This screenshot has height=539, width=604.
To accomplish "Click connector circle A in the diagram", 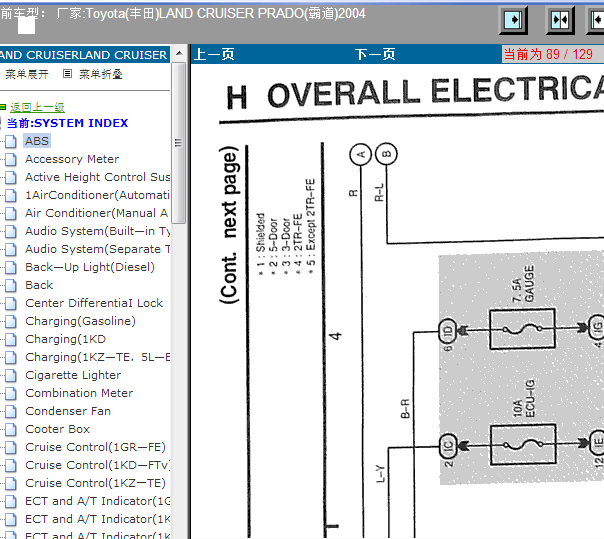I will point(361,154).
